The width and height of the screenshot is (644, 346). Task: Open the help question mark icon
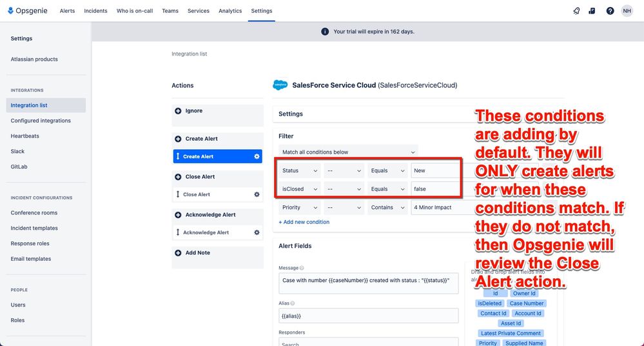[x=610, y=11]
